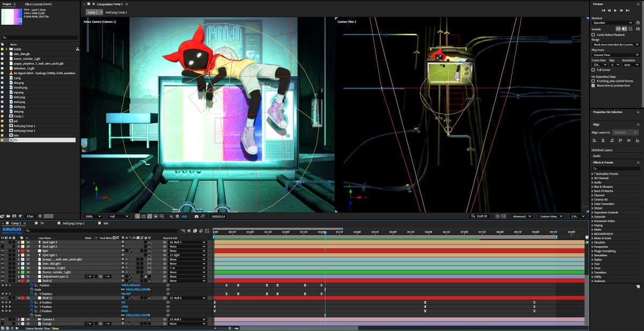
Task: Open parent dropdown for Camera 1 layer
Action: [x=187, y=319]
